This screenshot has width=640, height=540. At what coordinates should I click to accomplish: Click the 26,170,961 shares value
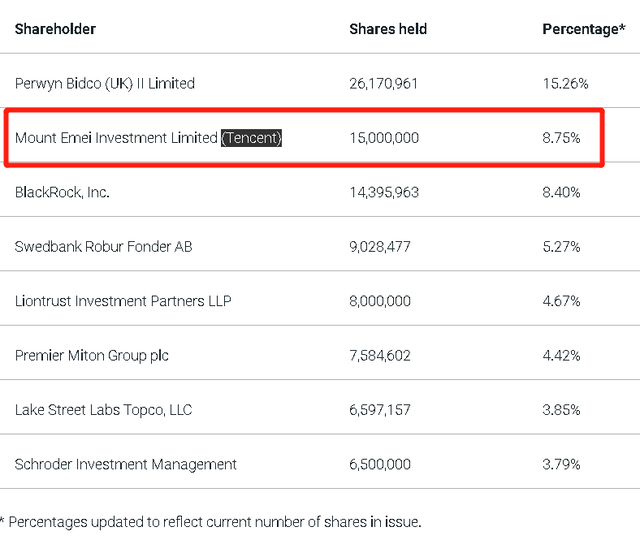(384, 84)
